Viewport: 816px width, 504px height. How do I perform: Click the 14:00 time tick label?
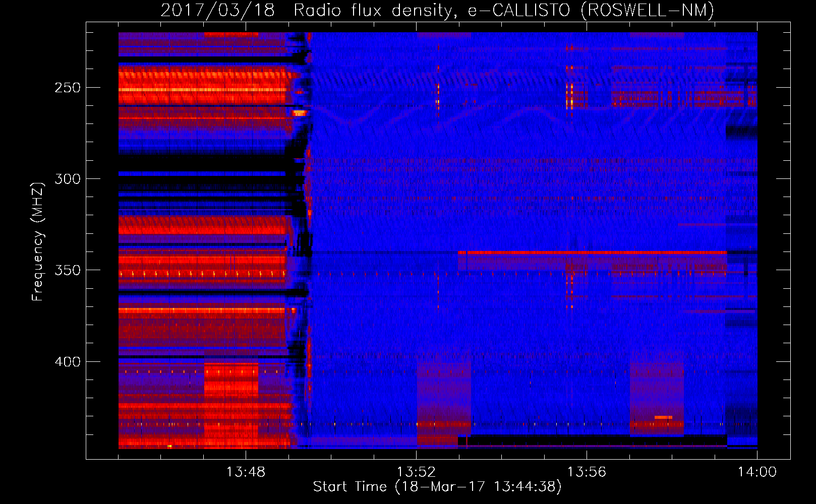[x=757, y=472]
